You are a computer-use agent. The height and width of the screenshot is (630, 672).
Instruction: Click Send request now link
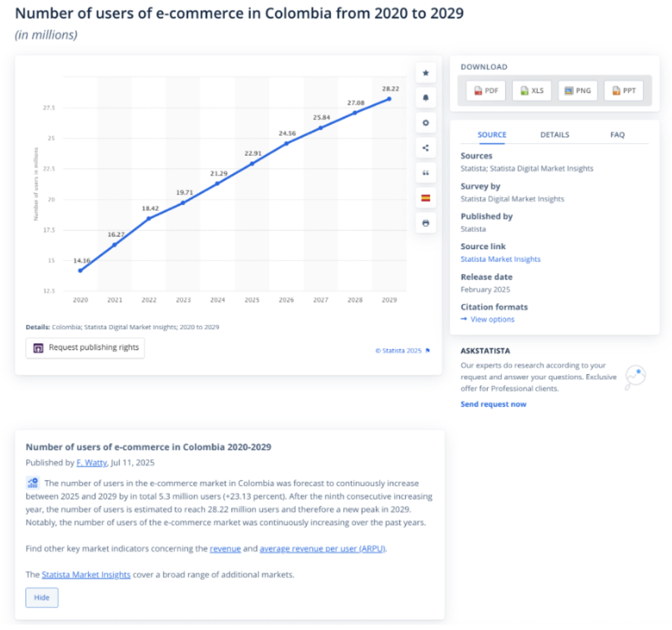click(x=493, y=404)
